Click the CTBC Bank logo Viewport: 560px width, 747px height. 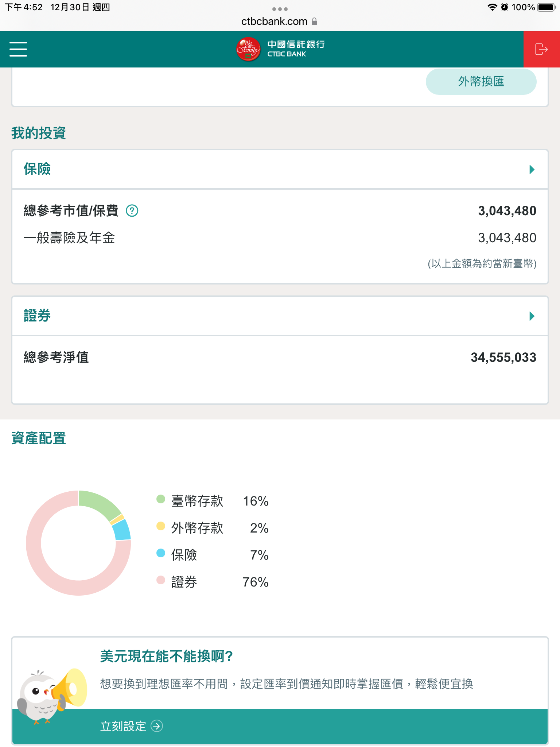280,49
